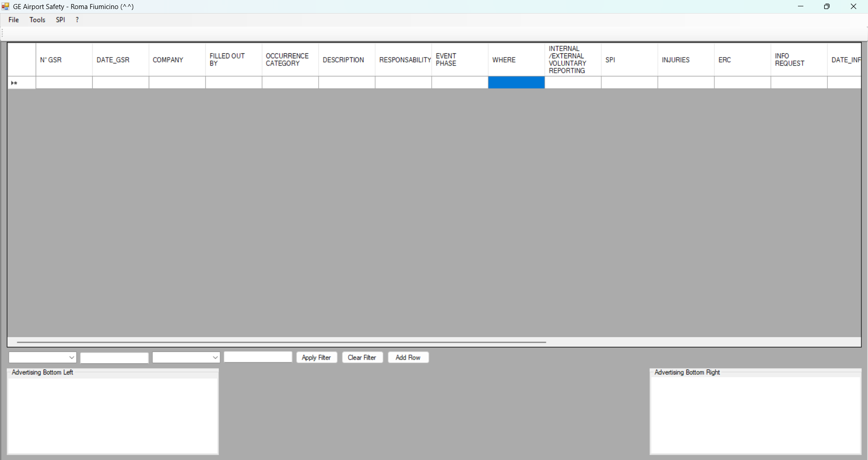Restore down the application window

(x=826, y=6)
